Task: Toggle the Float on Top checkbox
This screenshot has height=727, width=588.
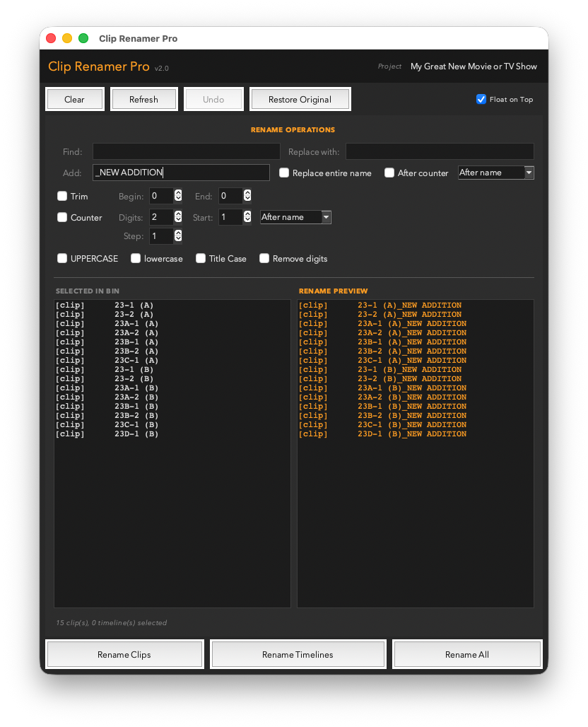Action: point(481,99)
